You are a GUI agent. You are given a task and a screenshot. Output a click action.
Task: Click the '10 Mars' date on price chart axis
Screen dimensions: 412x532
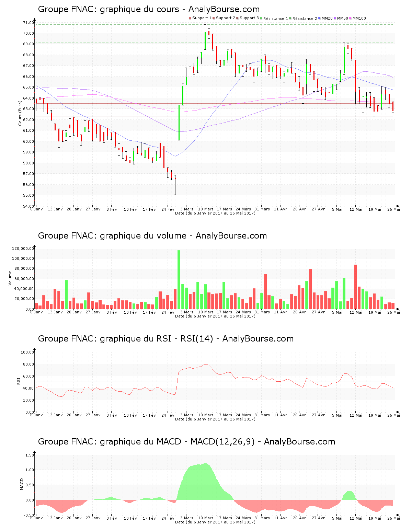click(x=206, y=209)
